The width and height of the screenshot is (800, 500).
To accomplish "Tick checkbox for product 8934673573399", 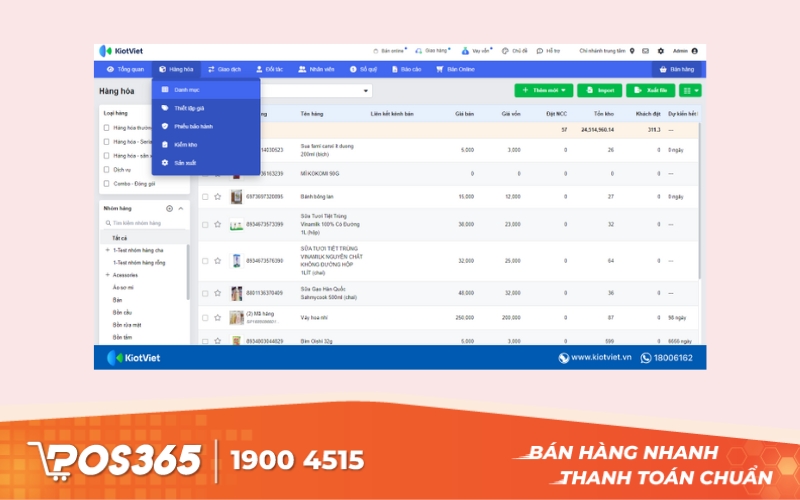I will (x=205, y=224).
